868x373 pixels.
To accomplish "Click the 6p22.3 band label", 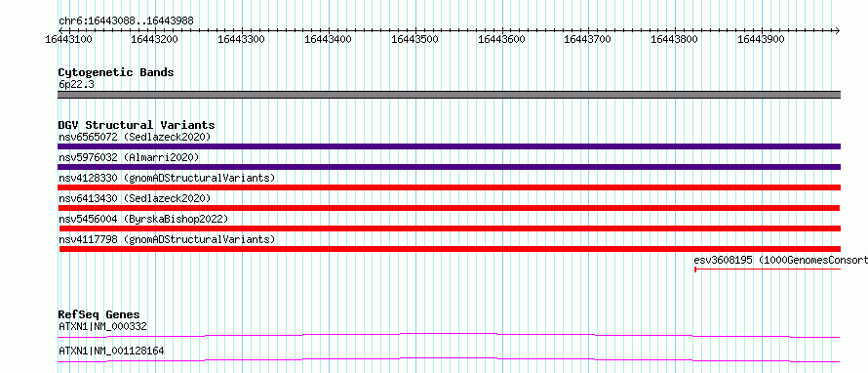I will [x=75, y=84].
